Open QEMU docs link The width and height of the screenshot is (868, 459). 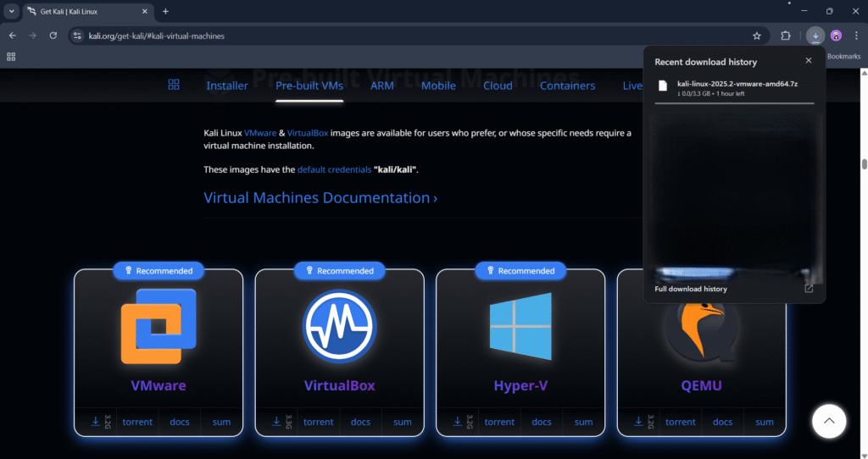coord(722,422)
